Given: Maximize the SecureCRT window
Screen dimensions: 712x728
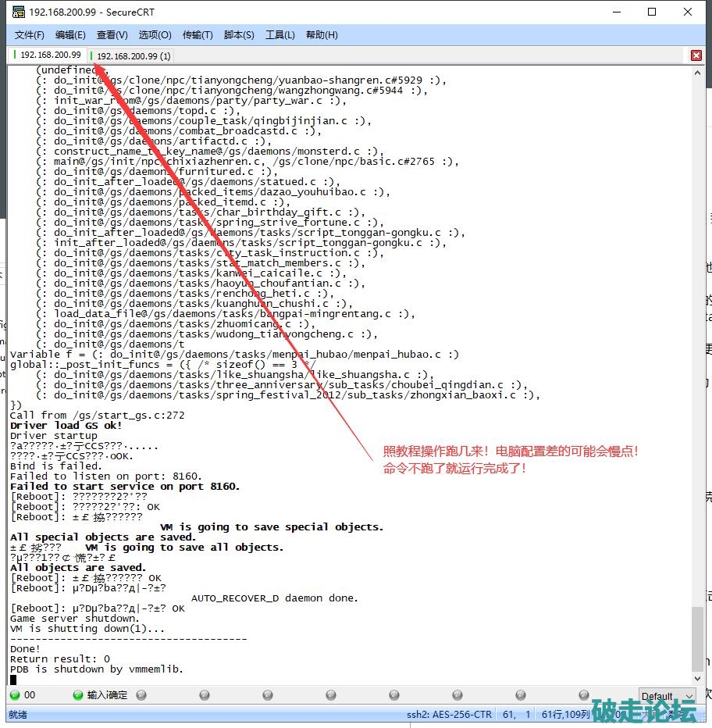Looking at the screenshot, I should [652, 12].
